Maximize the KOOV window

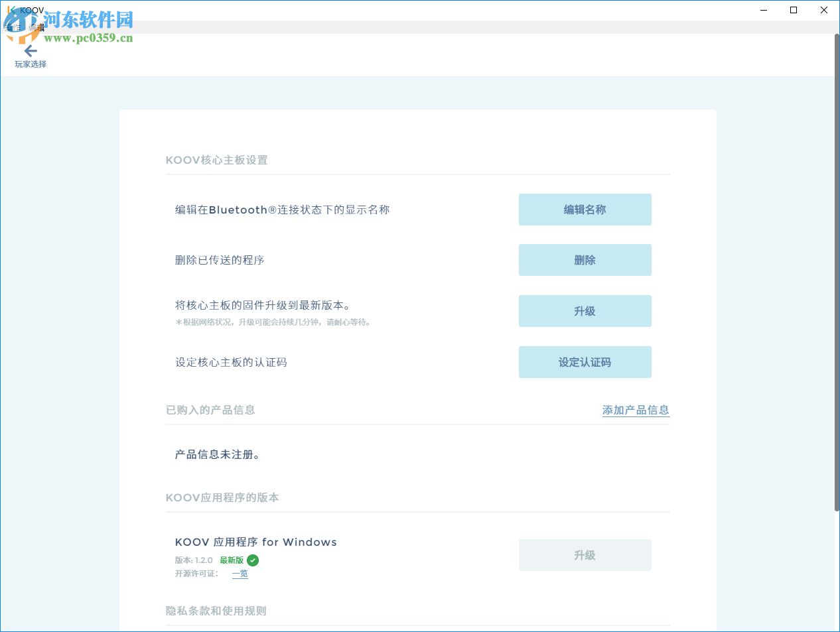794,10
